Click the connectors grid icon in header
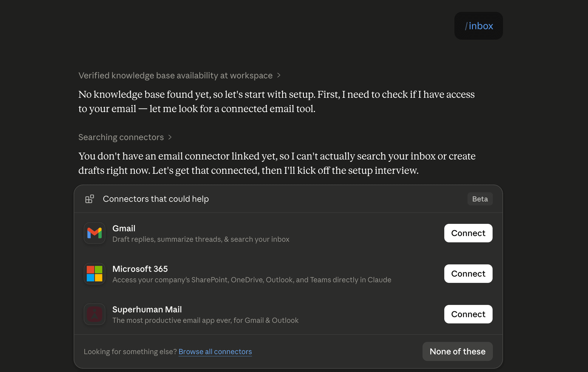Image resolution: width=588 pixels, height=372 pixels. pos(89,199)
